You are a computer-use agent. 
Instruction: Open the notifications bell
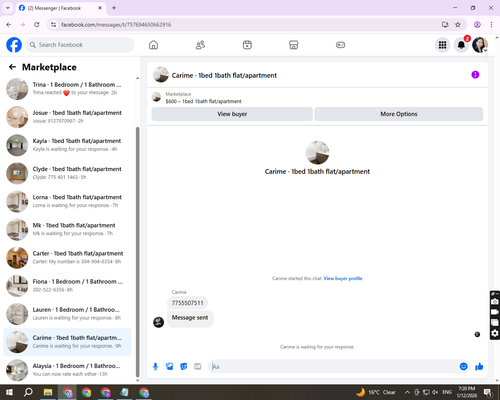[x=461, y=45]
